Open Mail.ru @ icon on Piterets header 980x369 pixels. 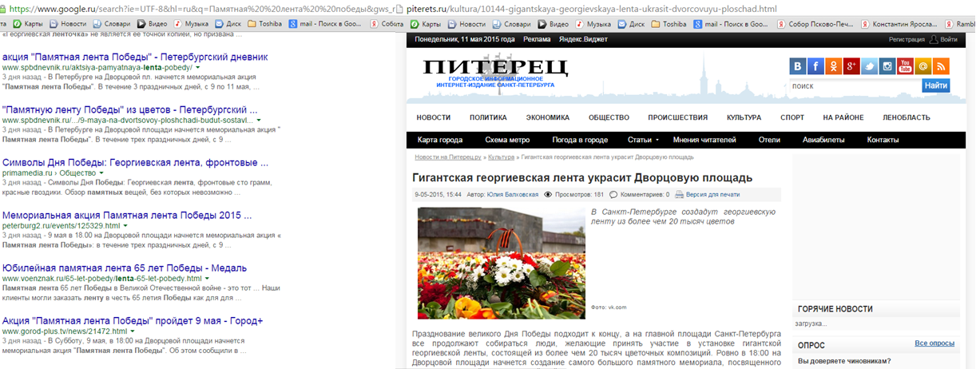[922, 66]
